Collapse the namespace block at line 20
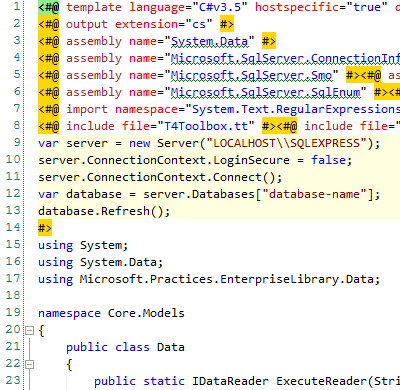Screen dimensions: 400x390 pos(30,330)
